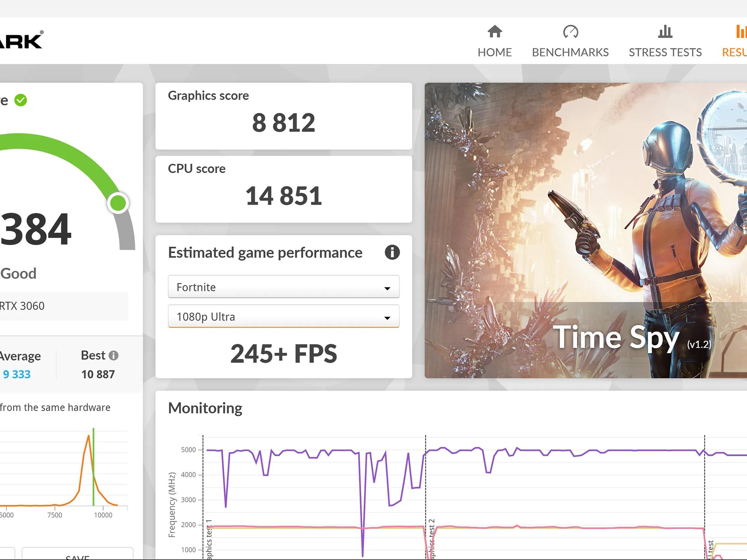Click the Monitoring section heading
Screen dimensions: 747x560
pyautogui.click(x=205, y=408)
